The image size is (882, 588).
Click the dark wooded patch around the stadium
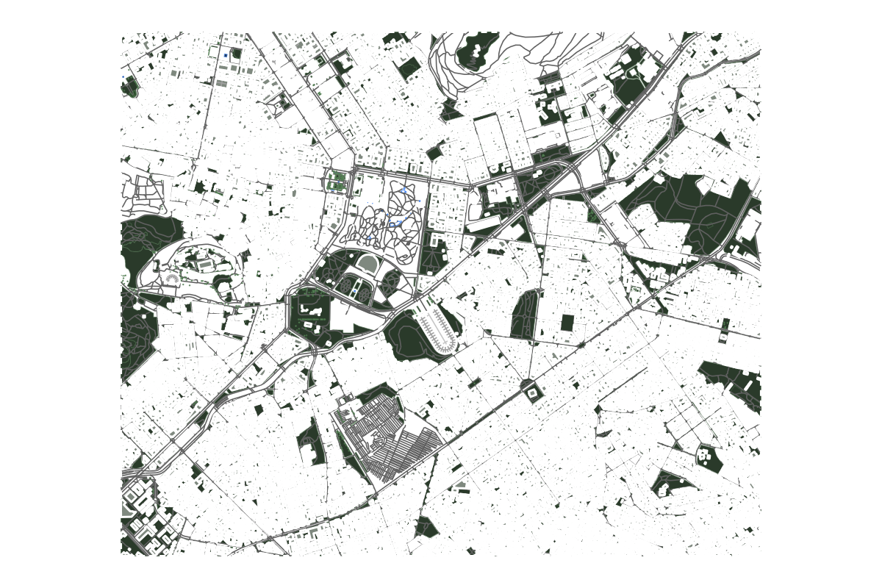412,337
